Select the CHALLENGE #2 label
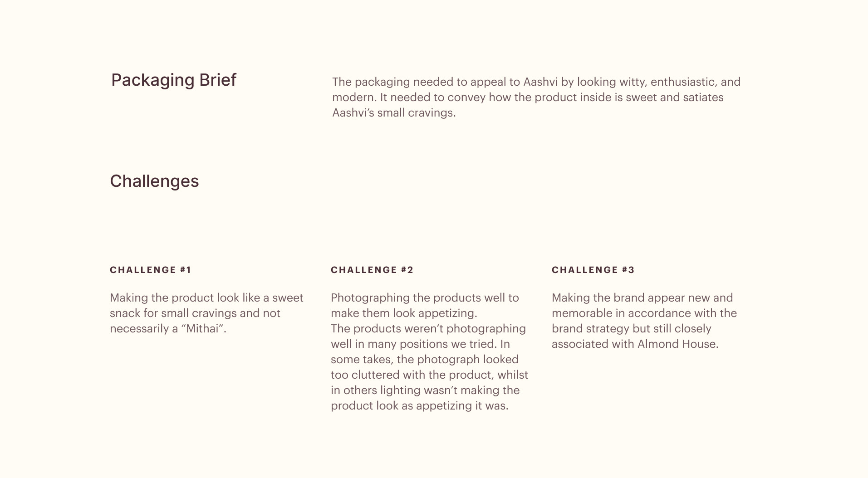Image resolution: width=868 pixels, height=478 pixels. coord(372,270)
